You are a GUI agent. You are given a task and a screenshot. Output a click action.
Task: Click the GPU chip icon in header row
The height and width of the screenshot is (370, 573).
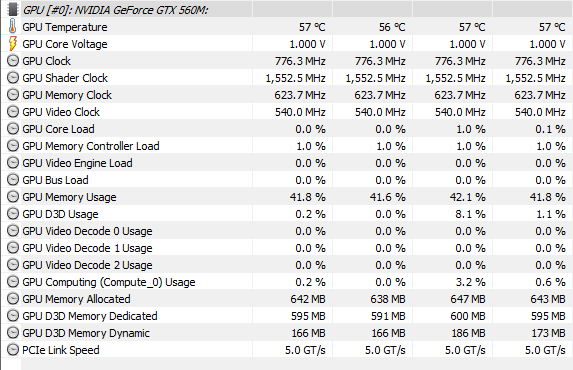tap(13, 10)
